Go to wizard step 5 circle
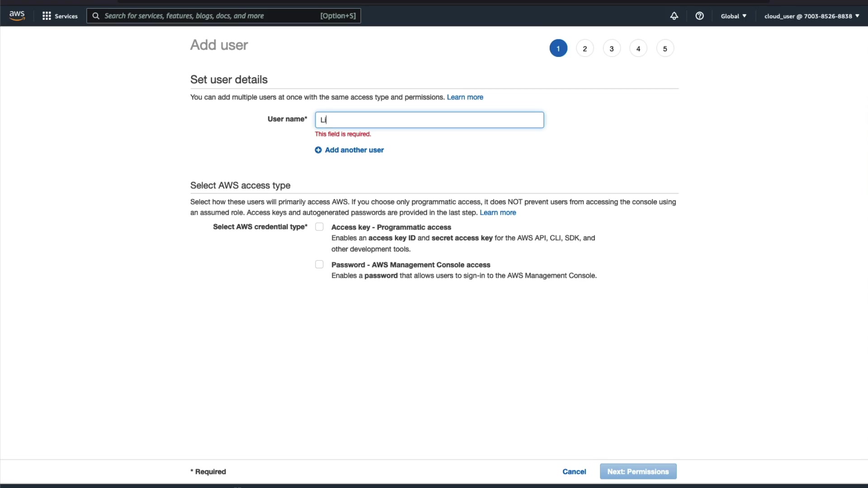868x488 pixels. pos(665,49)
